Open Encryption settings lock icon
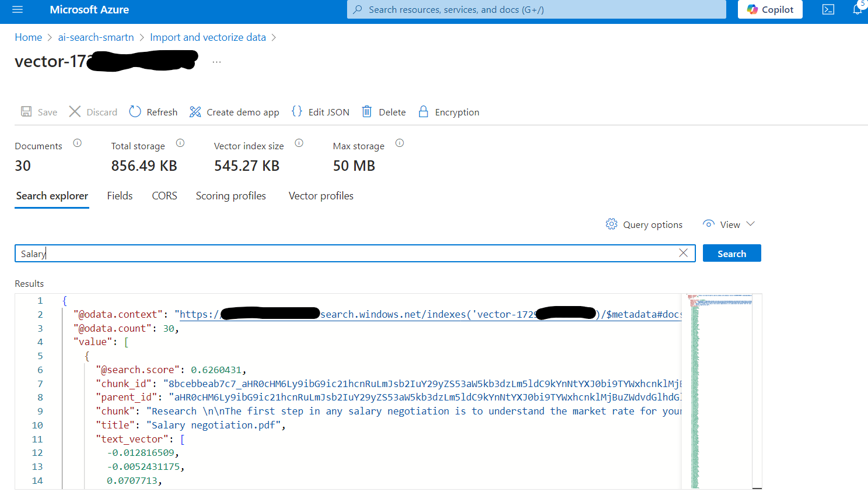 tap(423, 111)
